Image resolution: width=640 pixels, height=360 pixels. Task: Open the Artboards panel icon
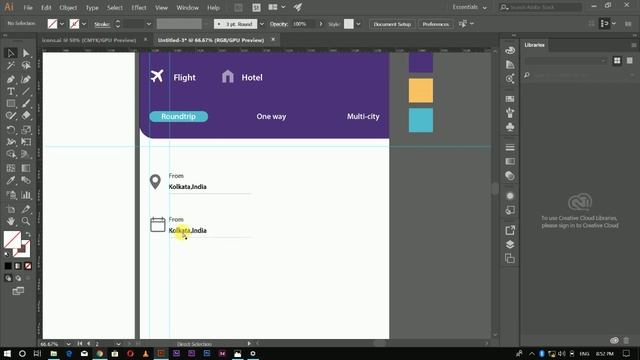click(x=510, y=258)
